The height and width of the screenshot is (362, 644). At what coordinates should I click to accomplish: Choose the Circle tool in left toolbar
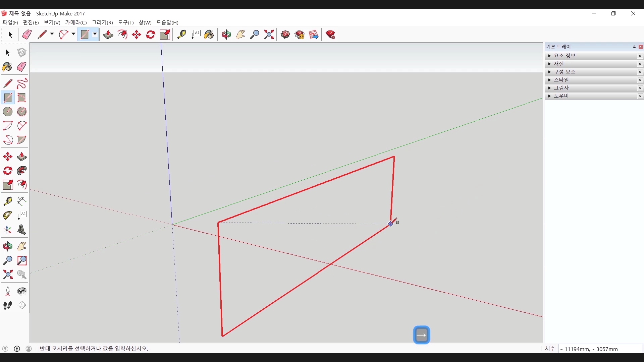(8, 112)
